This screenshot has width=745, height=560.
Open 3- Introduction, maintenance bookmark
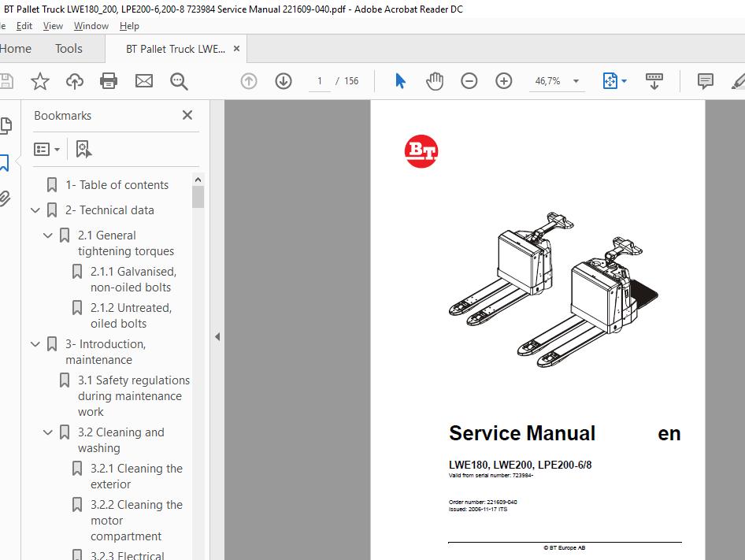(x=106, y=352)
